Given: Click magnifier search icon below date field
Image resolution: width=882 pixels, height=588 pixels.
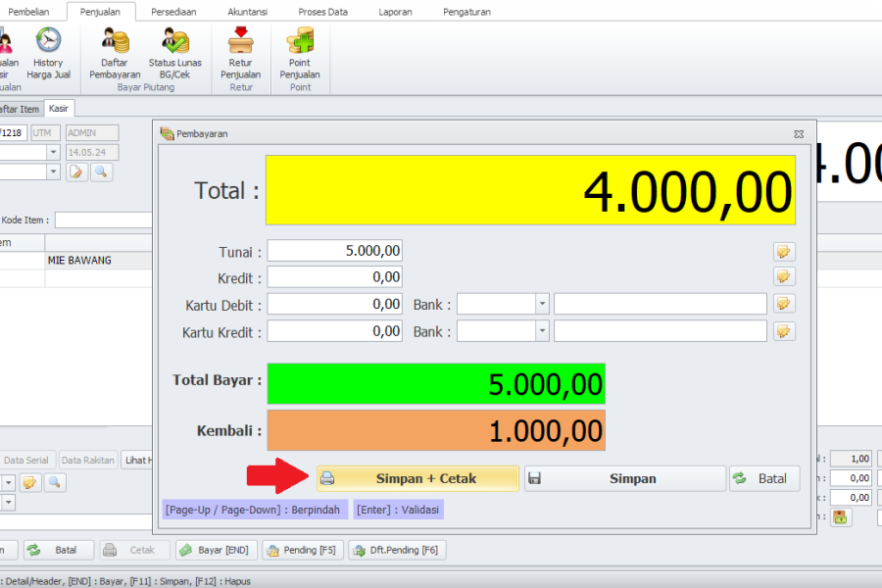Looking at the screenshot, I should click(x=101, y=171).
